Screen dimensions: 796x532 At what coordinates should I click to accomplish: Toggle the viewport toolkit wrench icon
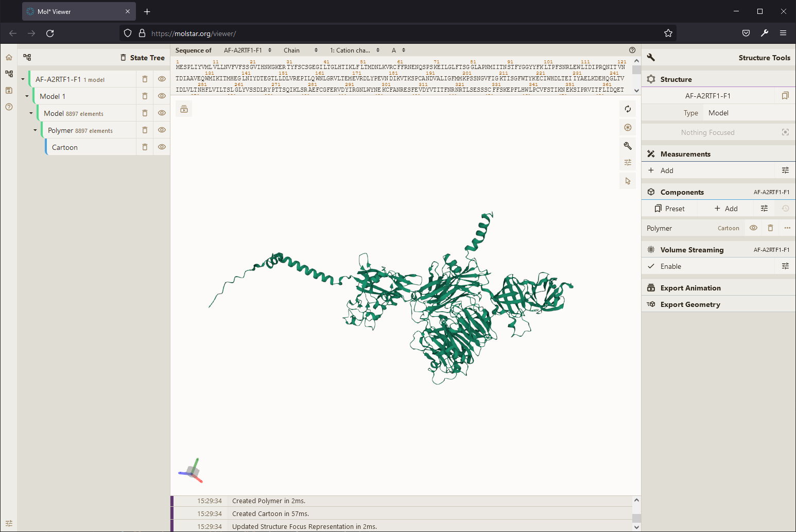628,146
